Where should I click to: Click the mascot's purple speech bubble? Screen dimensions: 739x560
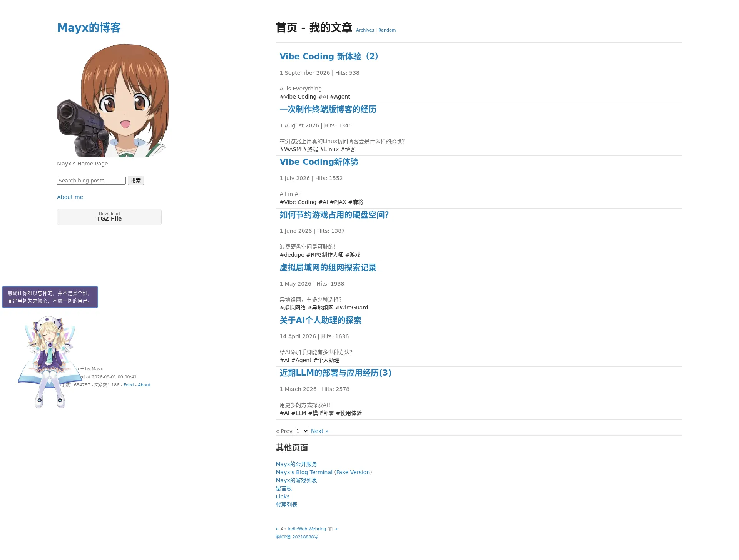pyautogui.click(x=50, y=297)
